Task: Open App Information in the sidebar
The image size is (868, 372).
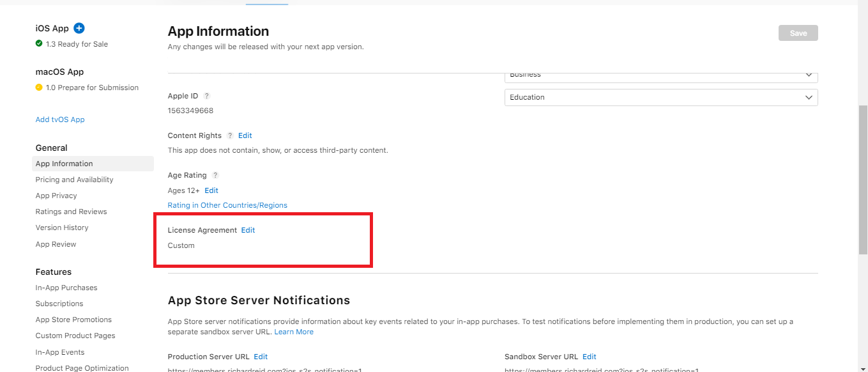Action: click(93, 164)
